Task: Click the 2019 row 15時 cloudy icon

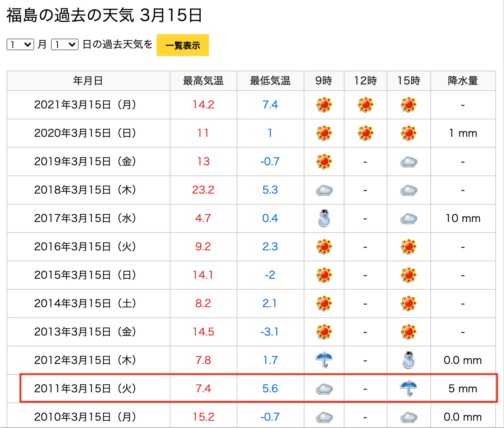Action: [x=409, y=162]
